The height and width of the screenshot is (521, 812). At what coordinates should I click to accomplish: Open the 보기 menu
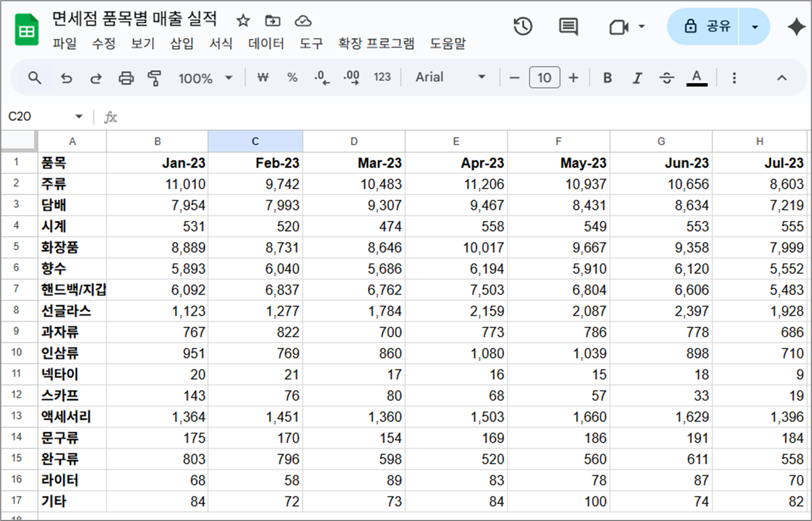coord(143,43)
